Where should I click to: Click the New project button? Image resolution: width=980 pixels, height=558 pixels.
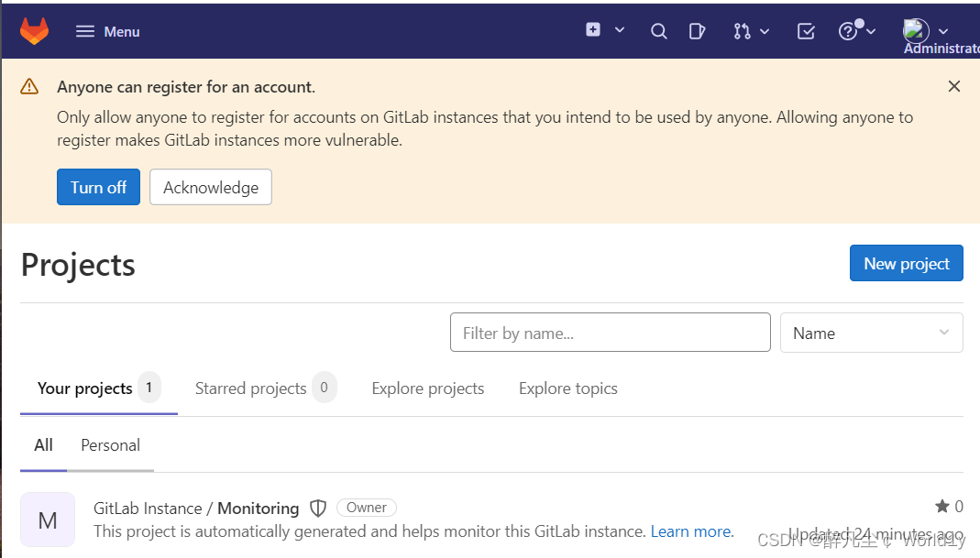click(x=906, y=263)
